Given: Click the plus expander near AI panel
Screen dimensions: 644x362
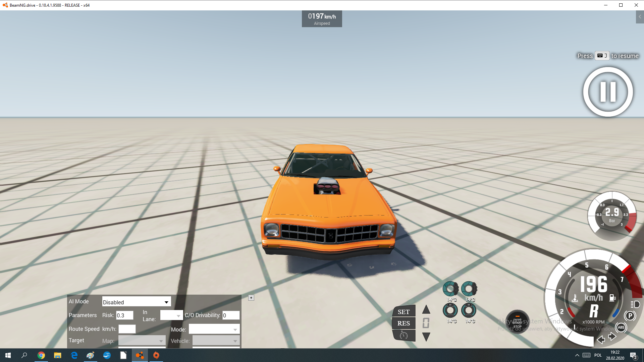Looking at the screenshot, I should [251, 298].
